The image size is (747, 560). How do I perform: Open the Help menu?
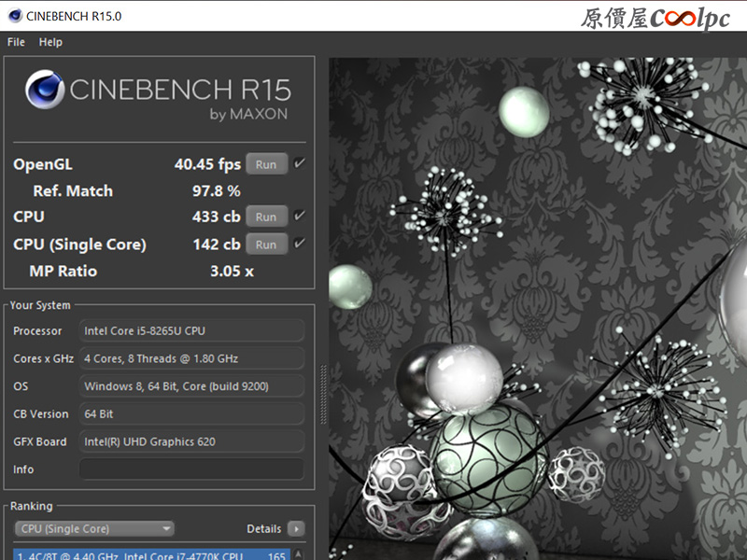(x=50, y=42)
